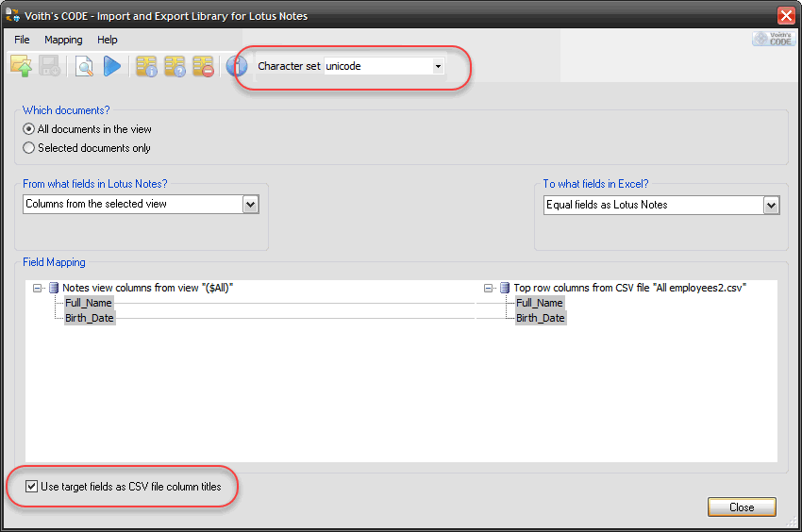Open the Columns from the selected view dropdown
This screenshot has width=802, height=532.
(250, 204)
